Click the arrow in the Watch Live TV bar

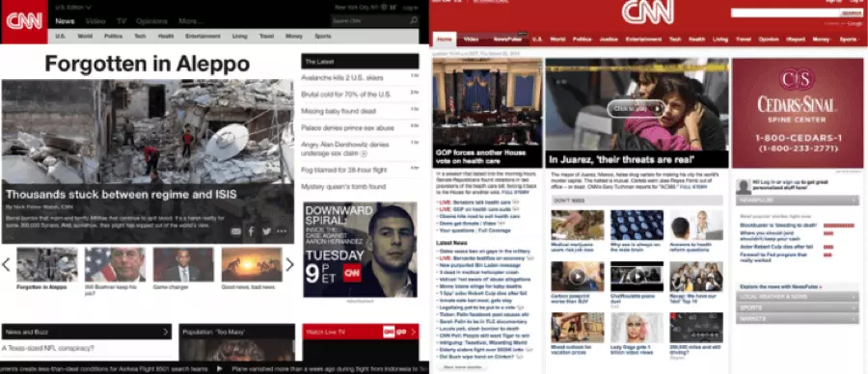coord(413,332)
